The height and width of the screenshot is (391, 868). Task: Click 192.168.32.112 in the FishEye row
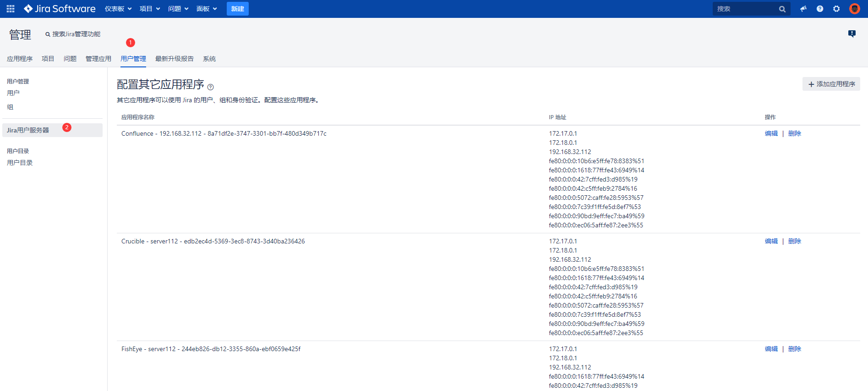pos(570,367)
